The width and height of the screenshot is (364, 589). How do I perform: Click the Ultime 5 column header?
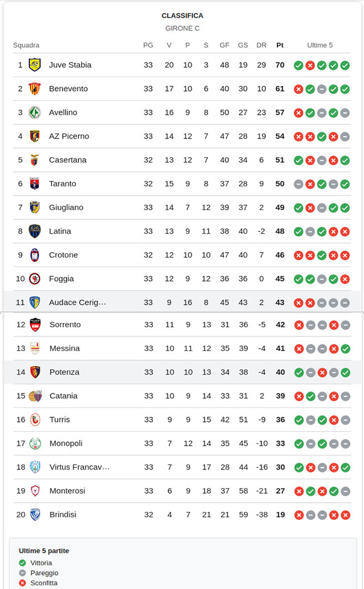[320, 45]
